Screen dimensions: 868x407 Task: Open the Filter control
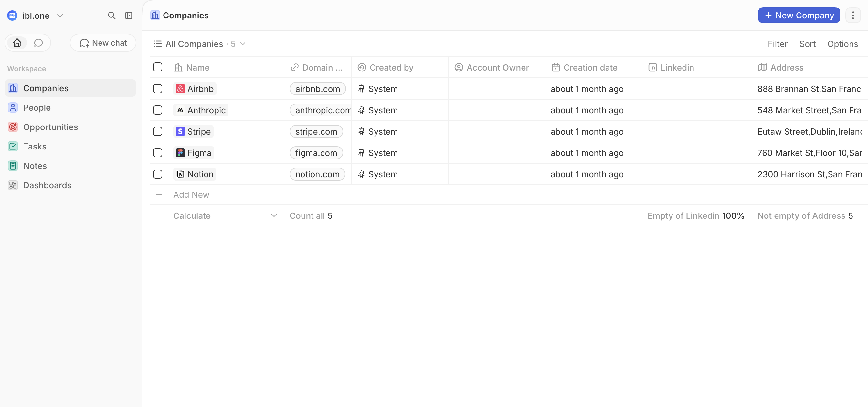point(778,44)
